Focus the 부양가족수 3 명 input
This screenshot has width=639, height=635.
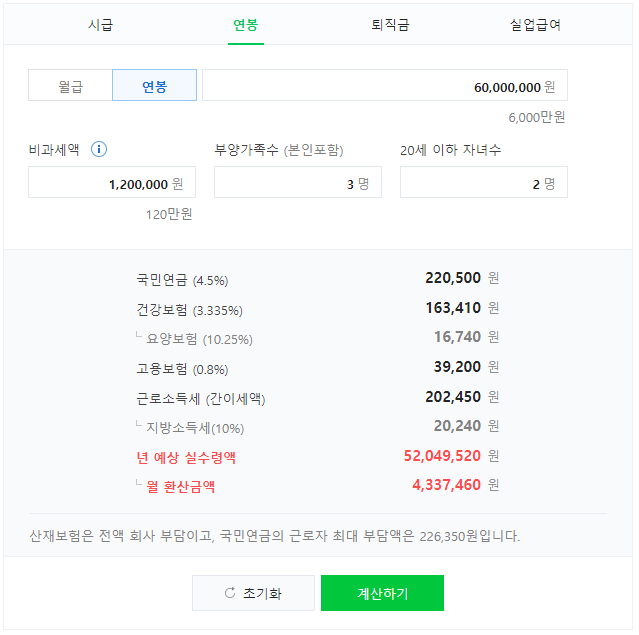pyautogui.click(x=298, y=182)
